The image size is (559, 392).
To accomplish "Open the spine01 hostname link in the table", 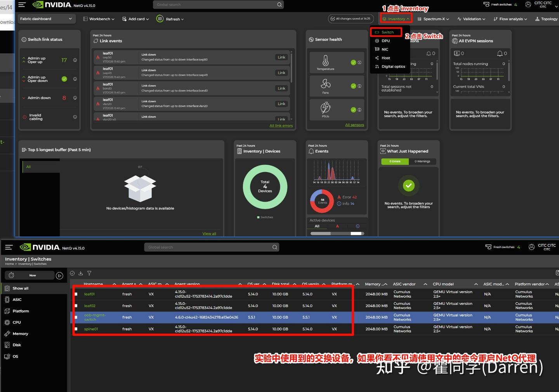I will tap(91, 329).
